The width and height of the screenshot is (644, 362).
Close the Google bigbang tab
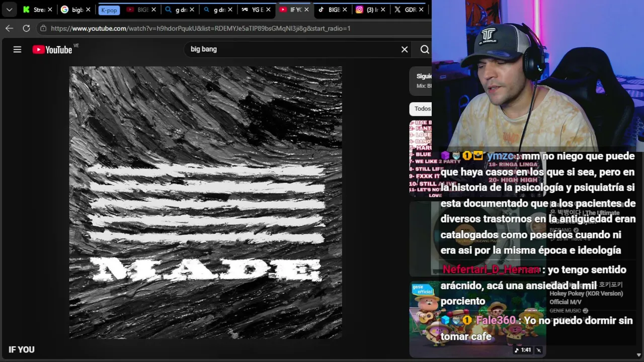[88, 10]
